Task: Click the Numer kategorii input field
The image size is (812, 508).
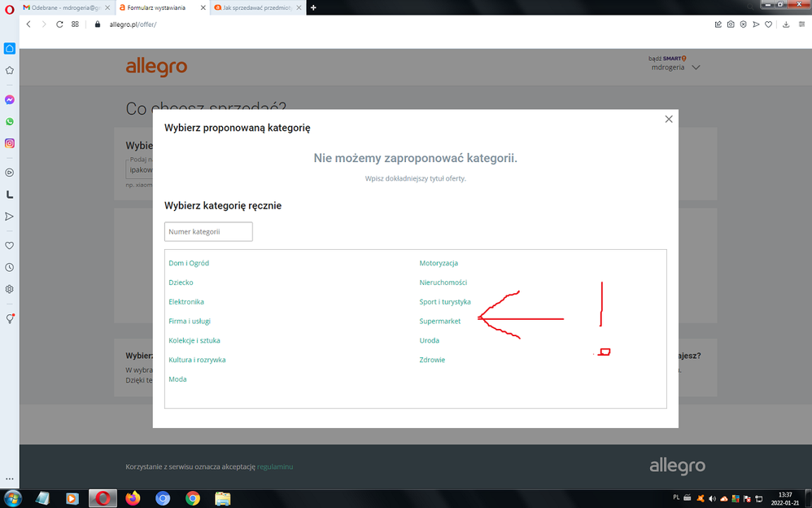Action: tap(208, 232)
